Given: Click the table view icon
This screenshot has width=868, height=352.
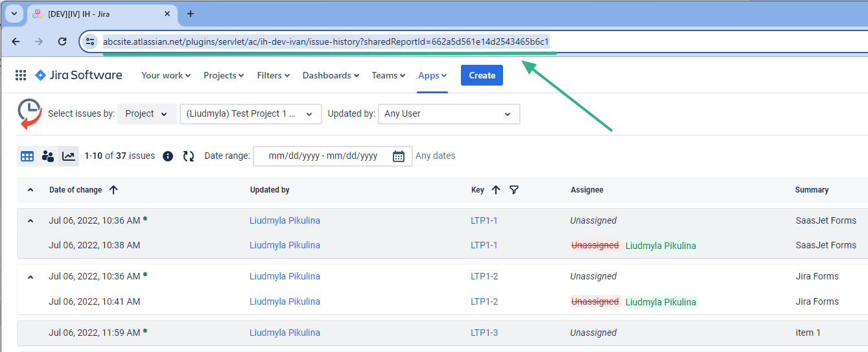Looking at the screenshot, I should coord(27,156).
